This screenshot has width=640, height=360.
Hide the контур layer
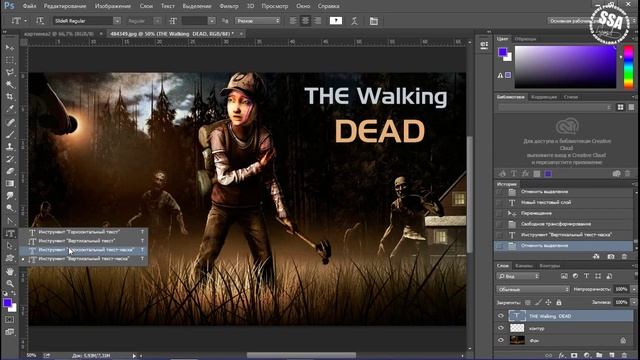501,328
